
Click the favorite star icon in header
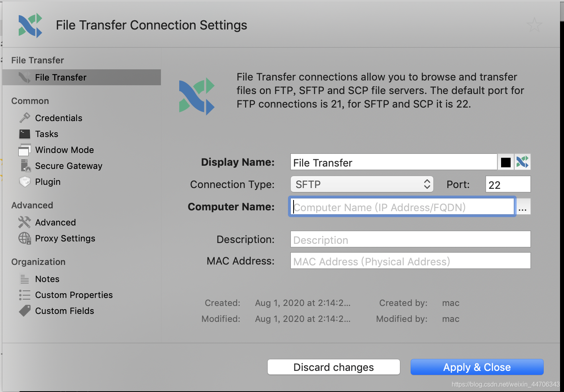[534, 25]
